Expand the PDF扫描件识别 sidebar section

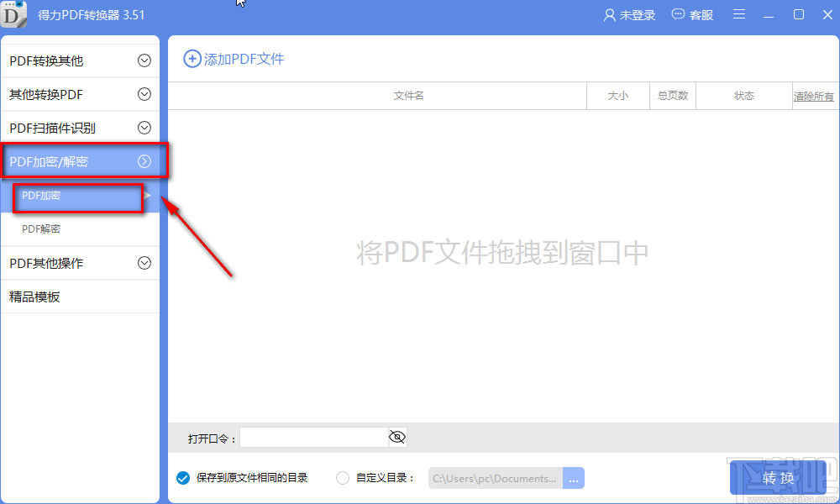(80, 127)
